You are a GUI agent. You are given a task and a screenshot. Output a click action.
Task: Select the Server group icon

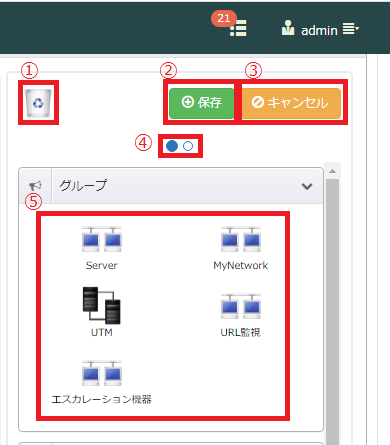(x=102, y=239)
